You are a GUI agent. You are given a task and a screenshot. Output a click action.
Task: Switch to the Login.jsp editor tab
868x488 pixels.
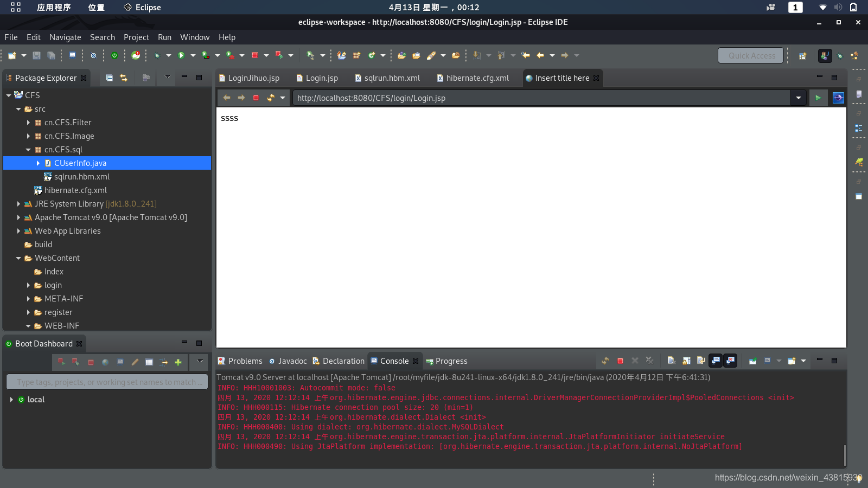tap(317, 78)
